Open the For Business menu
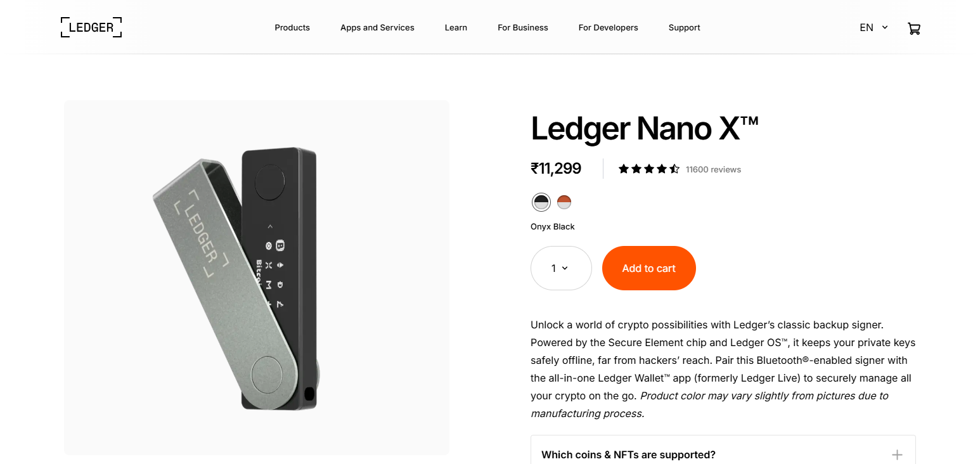Screen dimensions: 980x464 [x=522, y=27]
